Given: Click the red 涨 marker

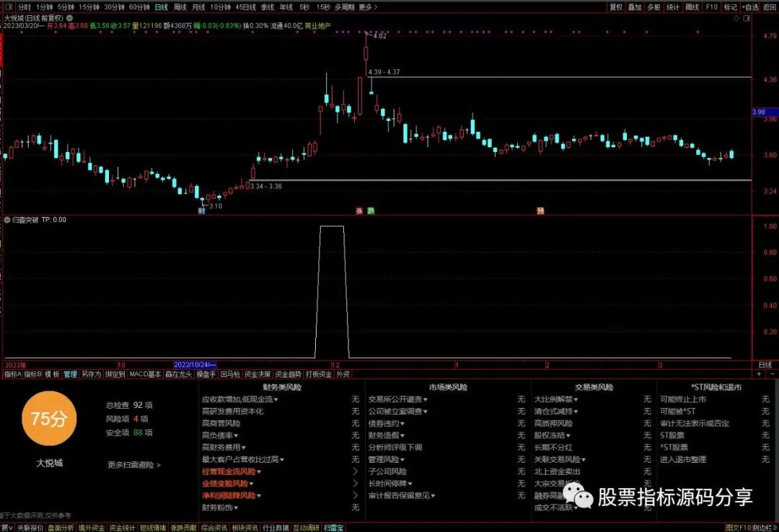Looking at the screenshot, I should (x=360, y=210).
